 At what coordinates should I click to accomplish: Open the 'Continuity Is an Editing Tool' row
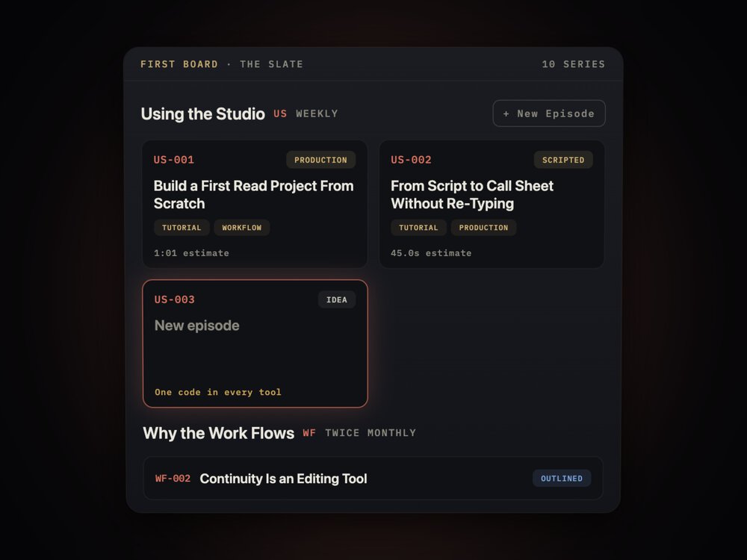click(373, 478)
